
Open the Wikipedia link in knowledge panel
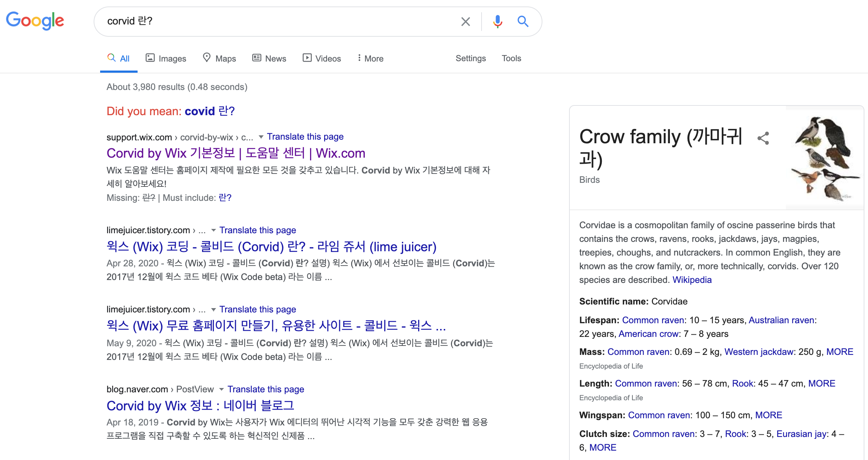(x=692, y=280)
